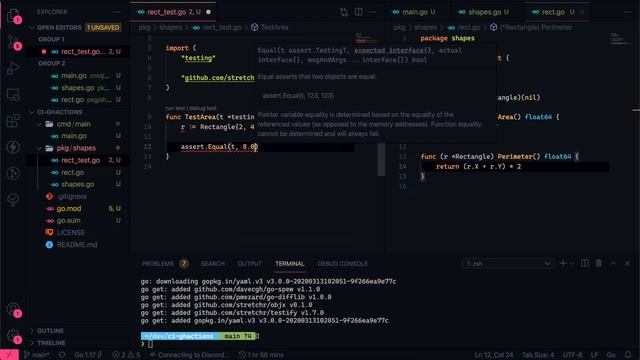Show errors and warnings count in status bar
This screenshot has height=360, width=640.
pos(126,355)
